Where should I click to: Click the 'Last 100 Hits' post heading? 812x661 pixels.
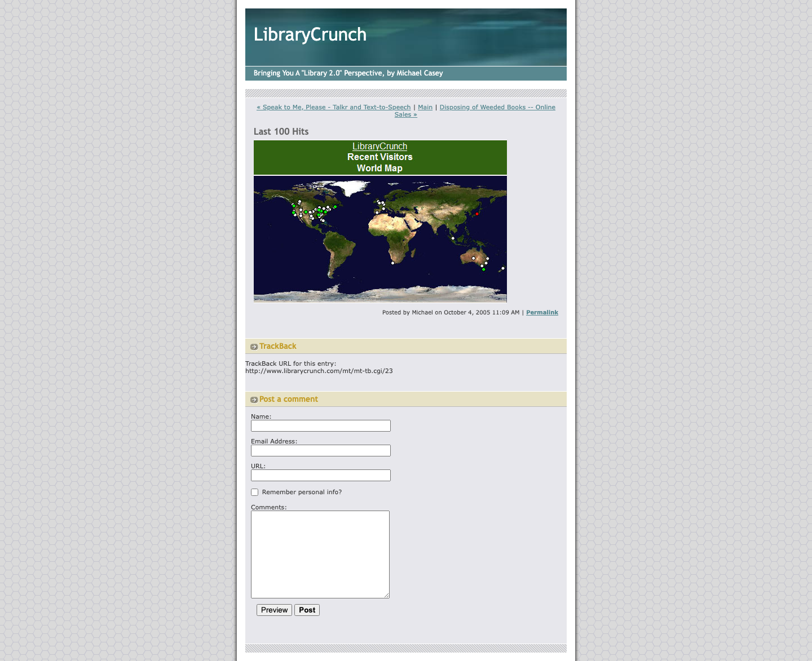(281, 131)
